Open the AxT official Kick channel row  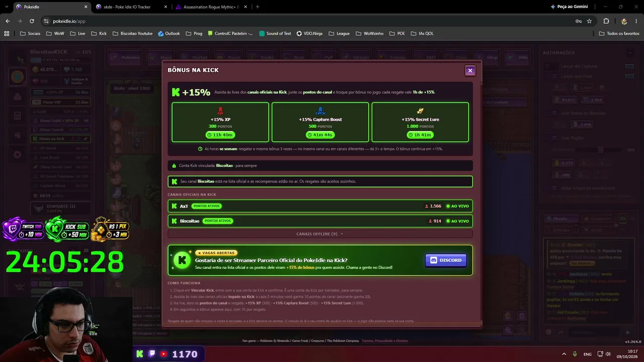tap(320, 206)
